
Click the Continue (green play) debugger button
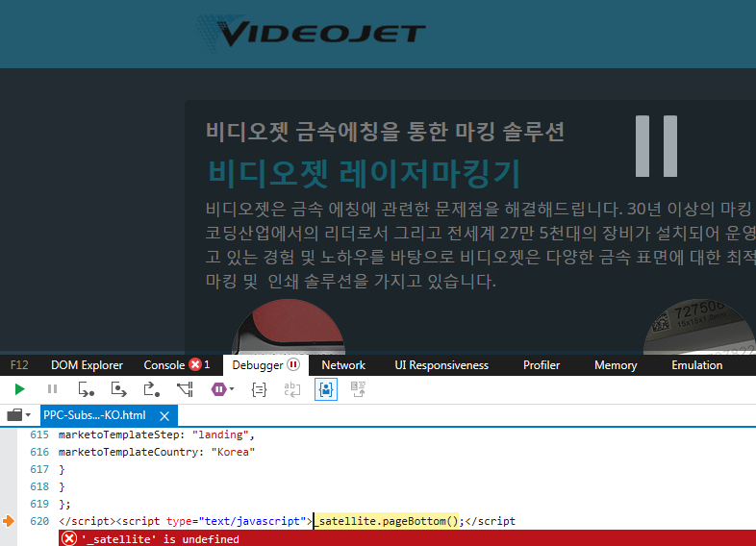click(20, 389)
